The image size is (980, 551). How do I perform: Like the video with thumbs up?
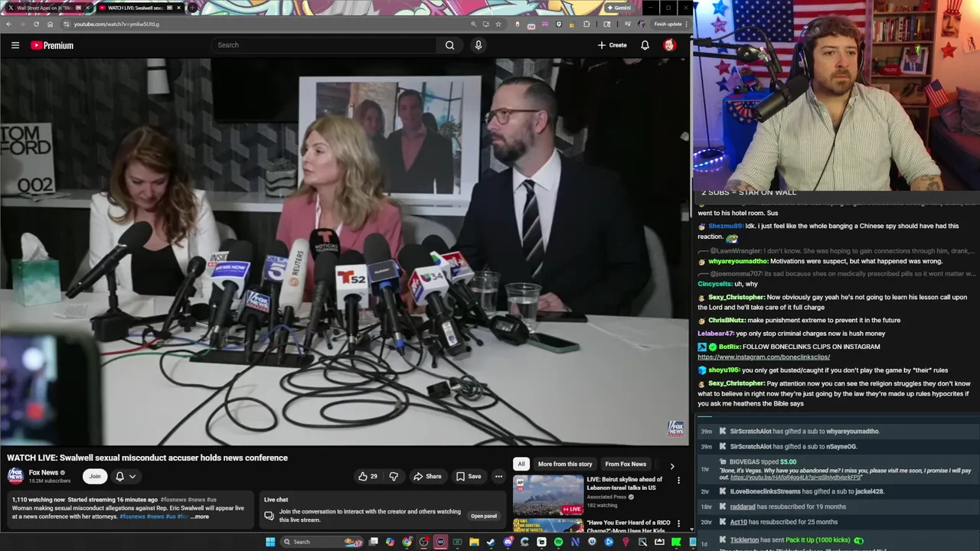pyautogui.click(x=367, y=476)
